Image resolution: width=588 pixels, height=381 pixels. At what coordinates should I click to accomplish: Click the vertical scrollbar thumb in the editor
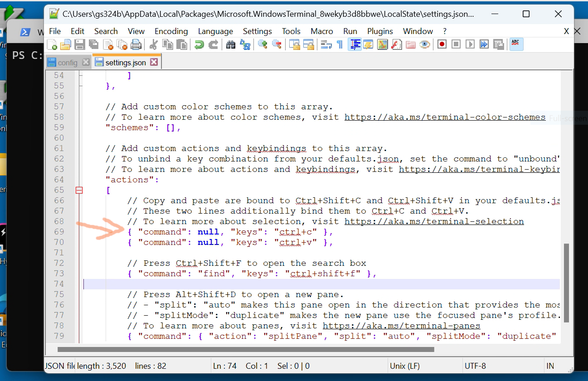tap(566, 283)
